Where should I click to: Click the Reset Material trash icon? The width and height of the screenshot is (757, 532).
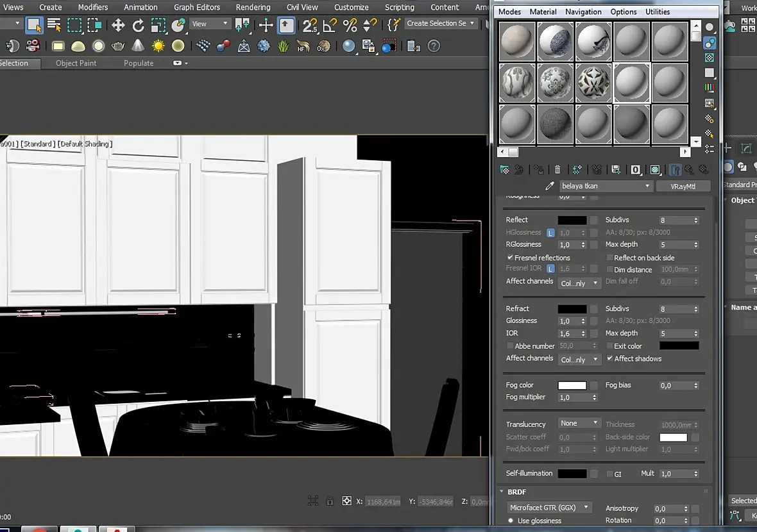coord(557,170)
